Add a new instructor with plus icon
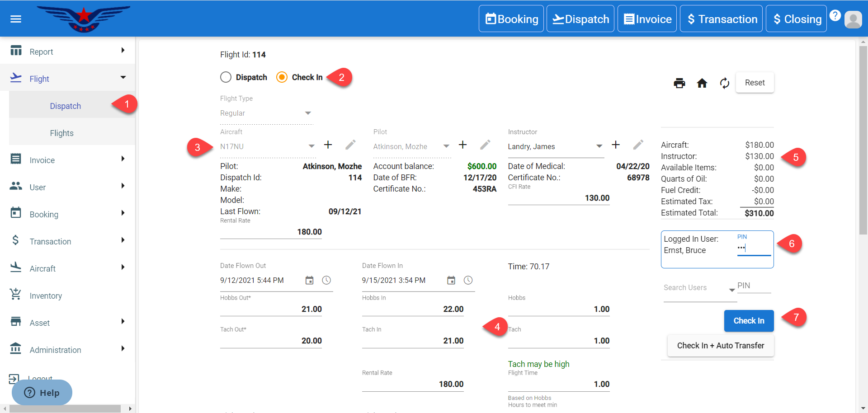 tap(615, 145)
